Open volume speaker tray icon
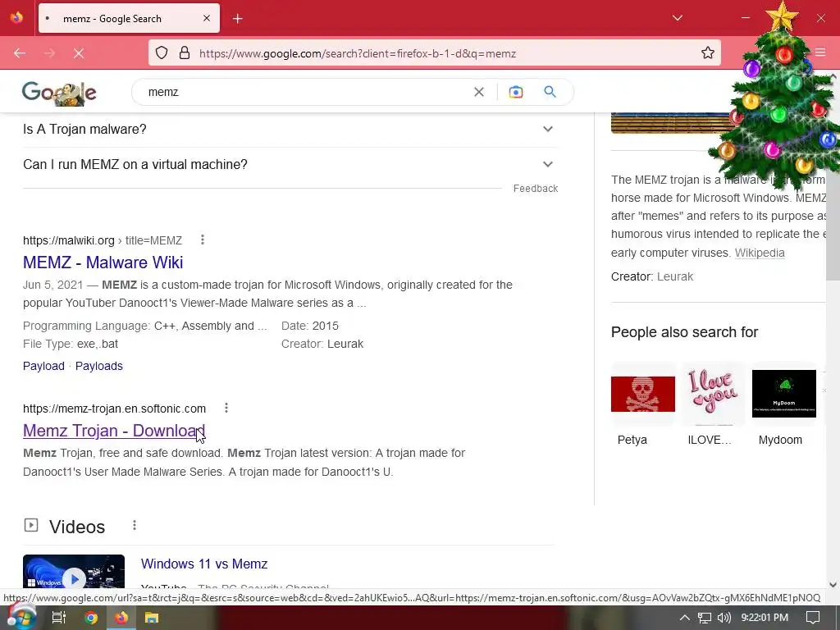 click(724, 618)
